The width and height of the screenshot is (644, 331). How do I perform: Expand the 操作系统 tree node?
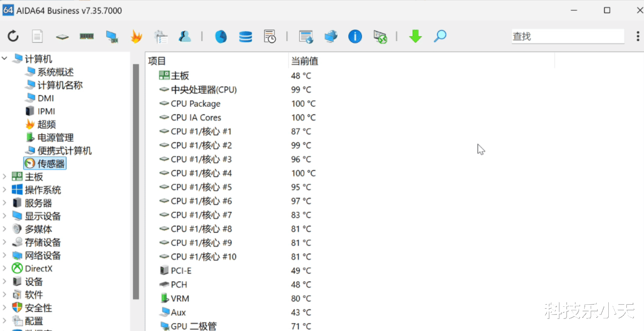pos(5,190)
